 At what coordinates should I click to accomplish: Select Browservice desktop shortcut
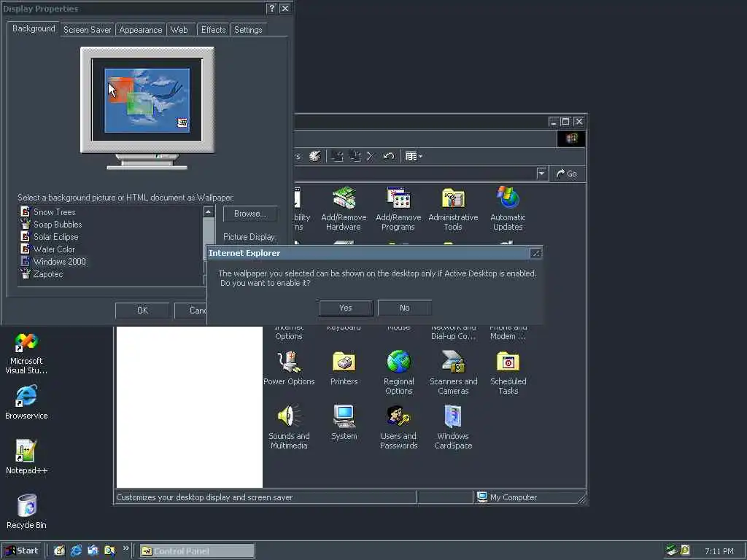coord(26,402)
